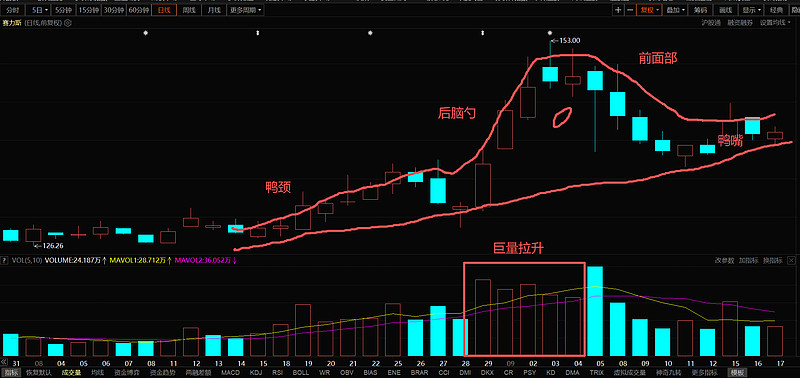Select the 资金趋势 indicator
The width and height of the screenshot is (800, 378).
162,373
